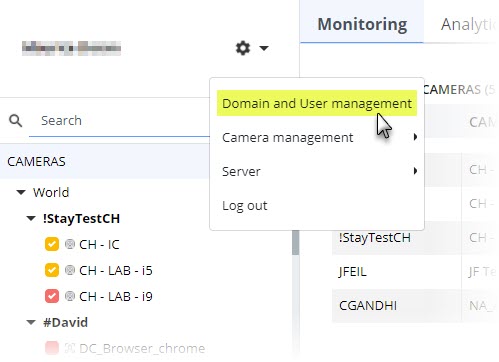499x362 pixels.
Task: Toggle the DC_Browser_chrome checkbox
Action: (x=52, y=348)
